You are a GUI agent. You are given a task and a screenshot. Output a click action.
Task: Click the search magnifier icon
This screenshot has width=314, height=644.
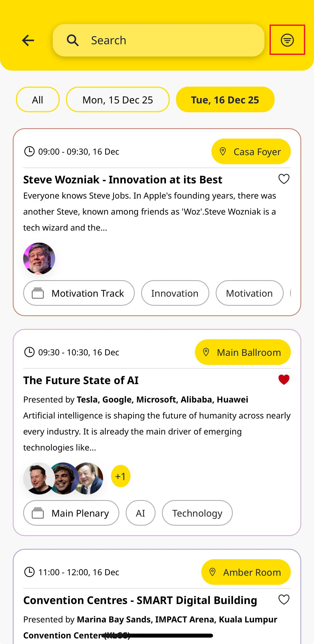click(72, 41)
